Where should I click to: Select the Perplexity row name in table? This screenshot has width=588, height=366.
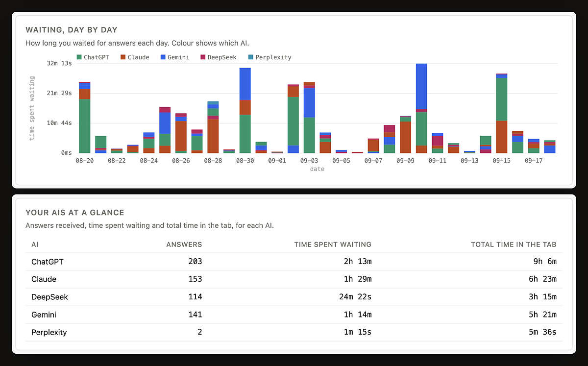(x=49, y=332)
